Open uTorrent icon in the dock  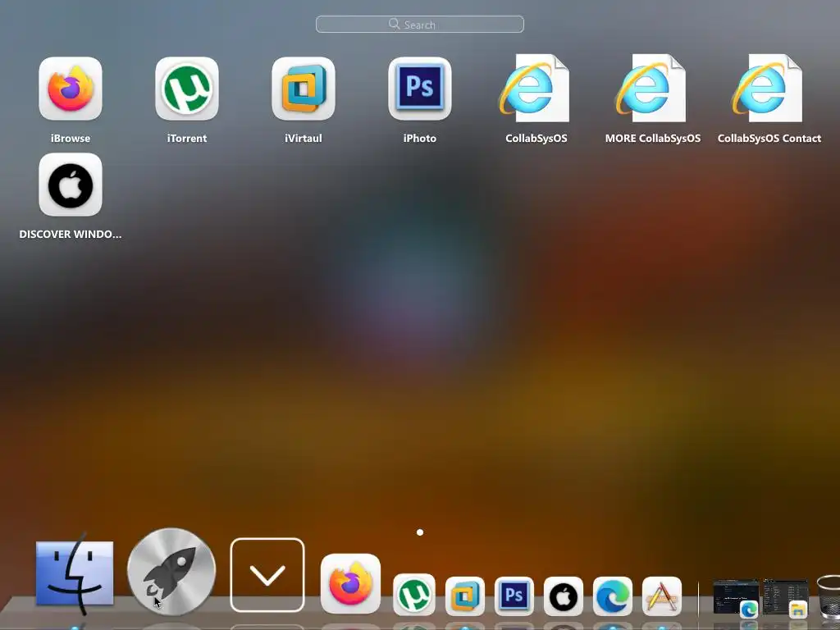(x=414, y=595)
